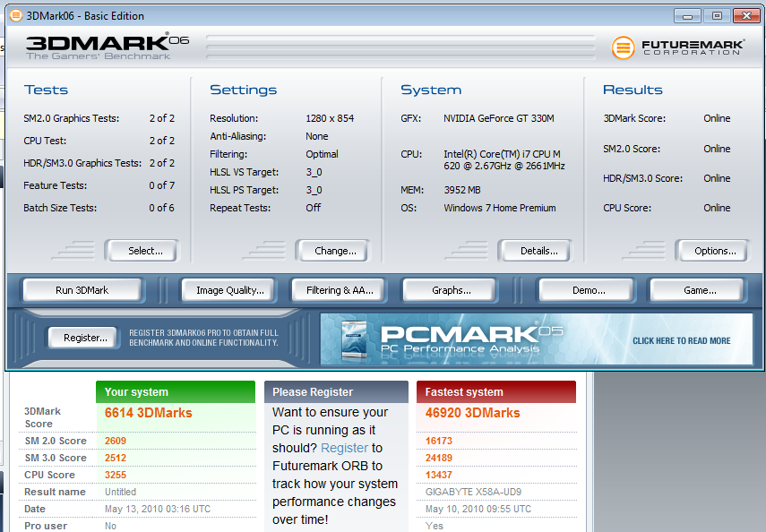Click the Windows 7 Home Premium text

(500, 208)
